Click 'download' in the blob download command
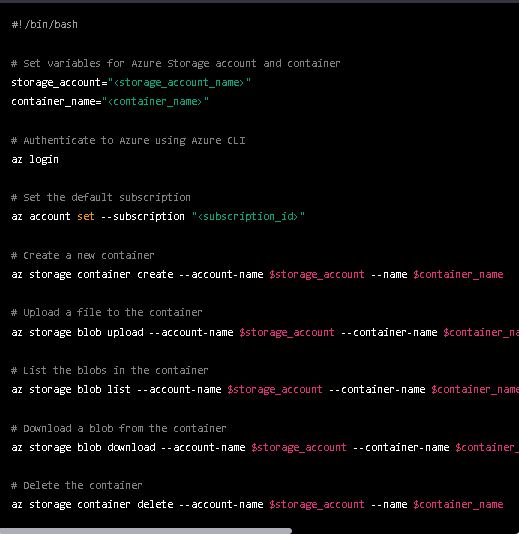Image resolution: width=519 pixels, height=534 pixels. (x=131, y=447)
